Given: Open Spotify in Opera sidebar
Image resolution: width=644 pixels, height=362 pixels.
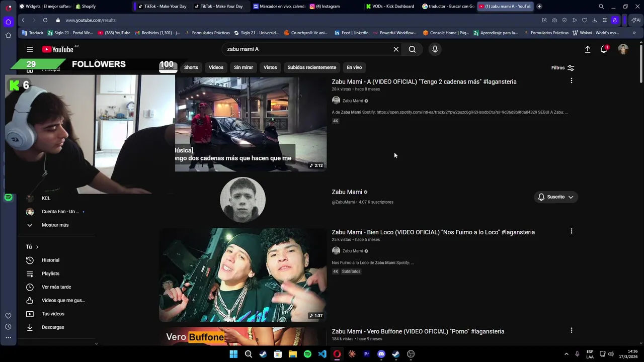Looking at the screenshot, I should click(x=8, y=198).
